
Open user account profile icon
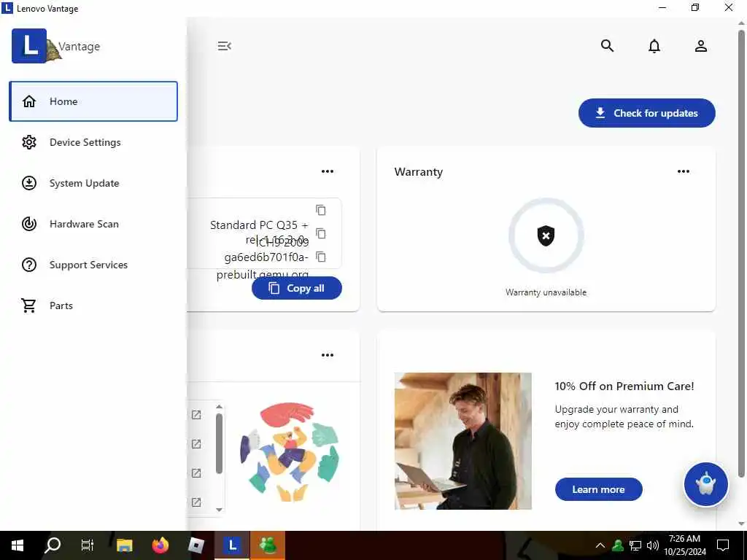click(701, 46)
